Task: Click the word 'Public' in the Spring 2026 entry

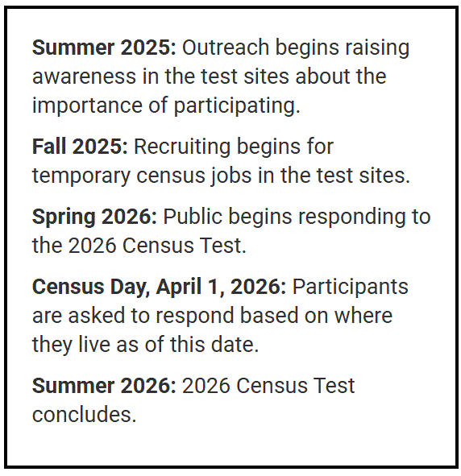Action: [x=193, y=217]
